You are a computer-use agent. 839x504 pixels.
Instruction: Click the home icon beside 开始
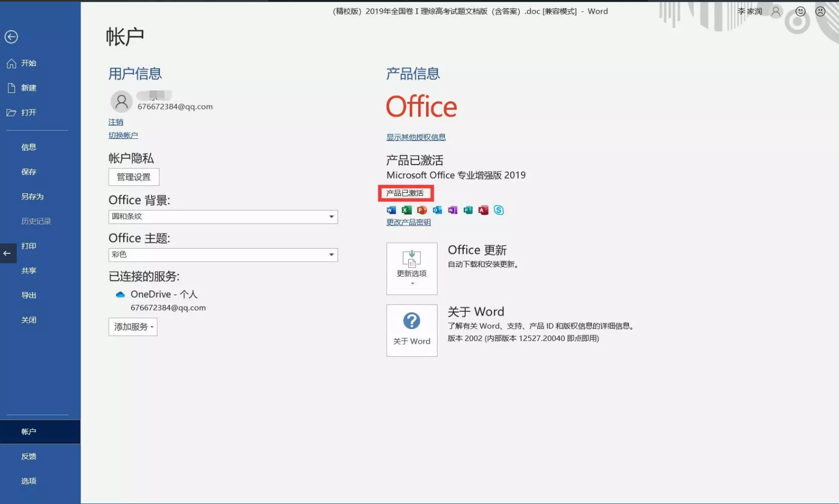click(12, 63)
